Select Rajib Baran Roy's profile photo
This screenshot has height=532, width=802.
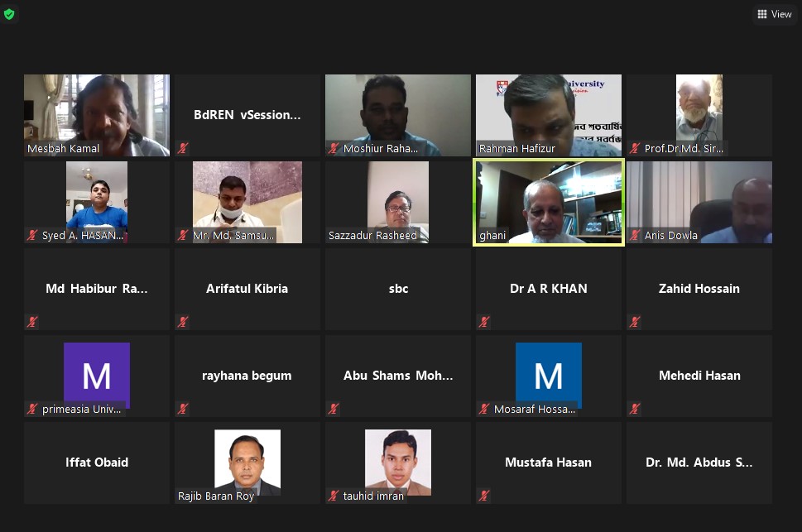click(247, 463)
